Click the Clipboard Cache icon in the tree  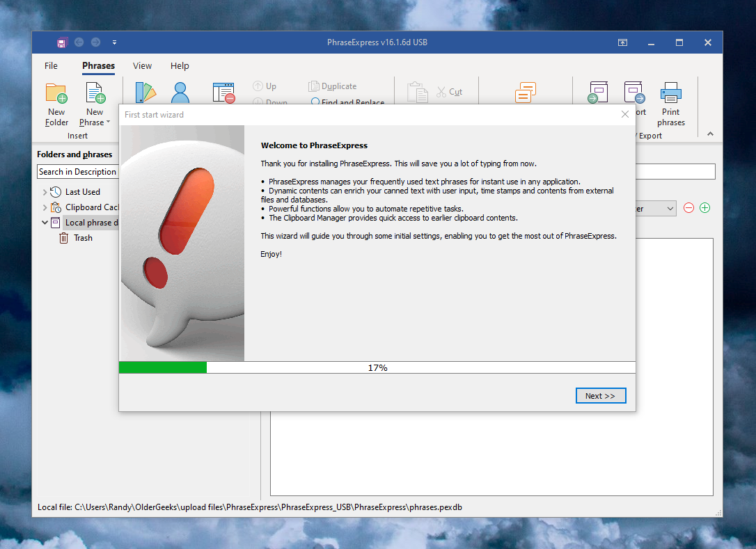point(56,207)
